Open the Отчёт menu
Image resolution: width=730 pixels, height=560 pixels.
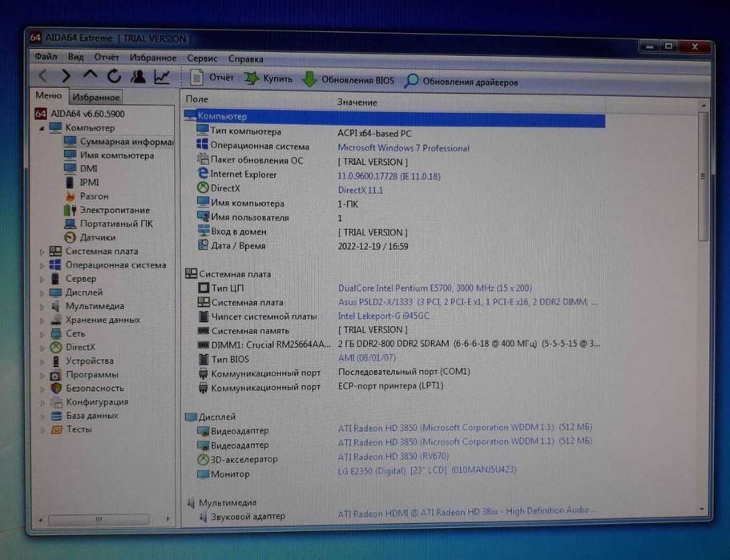coord(106,57)
